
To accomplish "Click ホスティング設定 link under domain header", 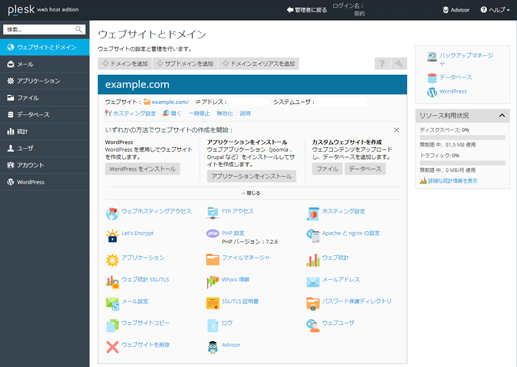I will (134, 113).
